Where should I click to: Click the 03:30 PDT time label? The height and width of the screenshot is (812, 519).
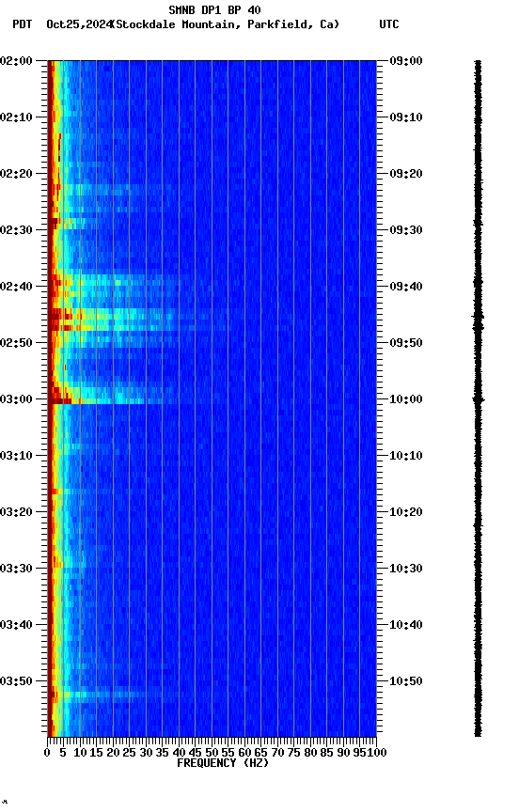coord(16,569)
